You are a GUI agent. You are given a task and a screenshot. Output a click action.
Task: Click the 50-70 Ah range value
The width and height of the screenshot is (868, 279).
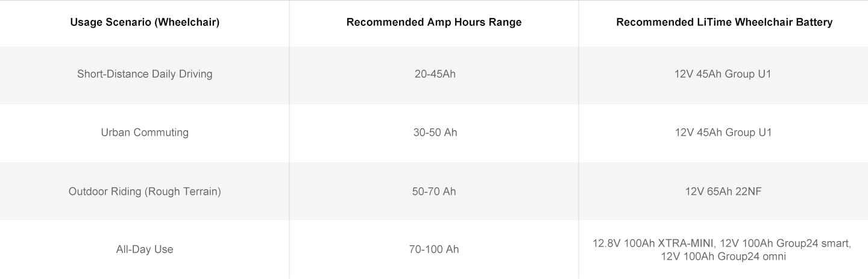tap(434, 192)
